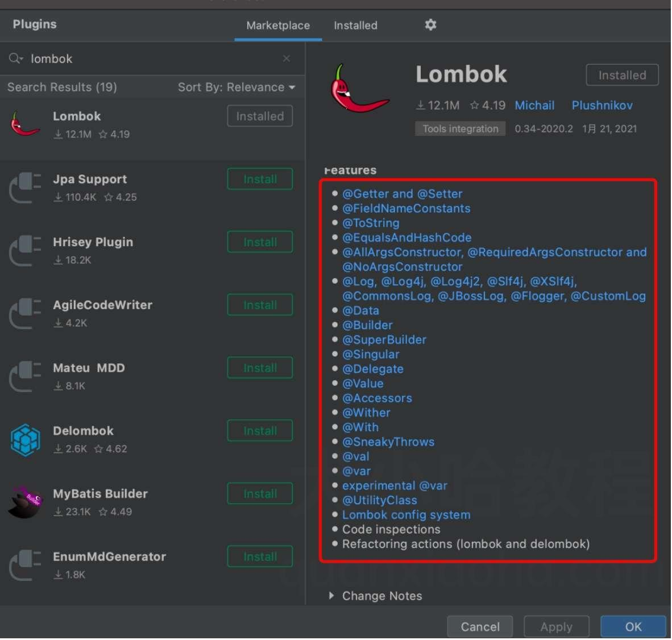Click the large Lombok logo in details
This screenshot has width=672, height=640.
(358, 89)
